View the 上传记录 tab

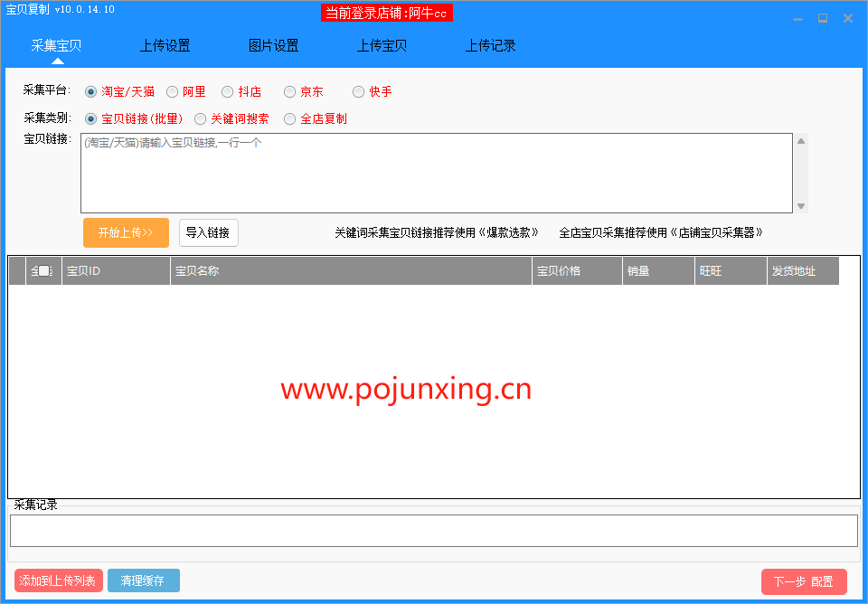(490, 45)
